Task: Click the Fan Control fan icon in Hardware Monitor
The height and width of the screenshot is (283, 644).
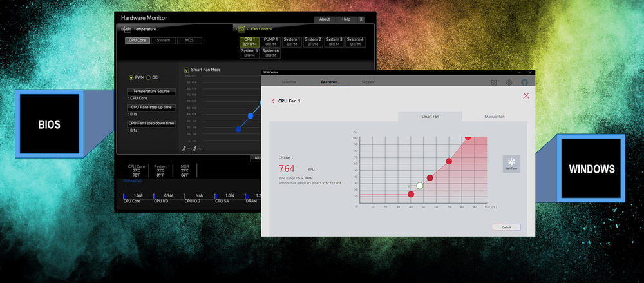Action: pos(241,29)
